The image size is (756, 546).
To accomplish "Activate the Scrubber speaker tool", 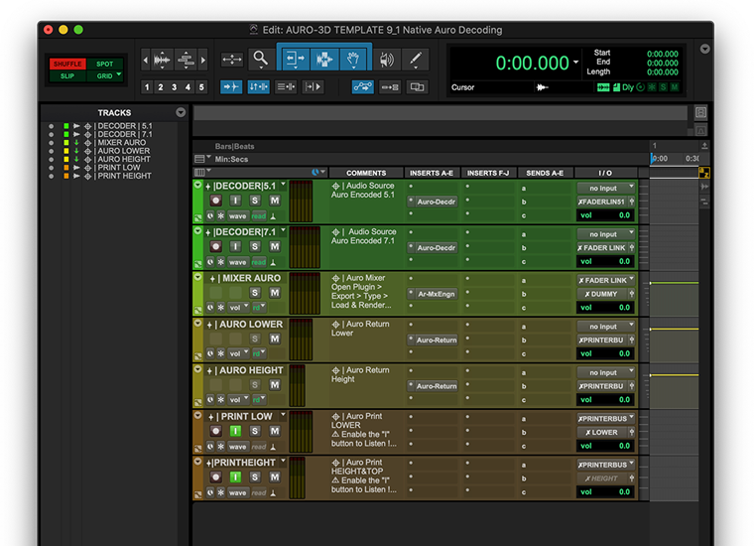I will click(x=386, y=60).
